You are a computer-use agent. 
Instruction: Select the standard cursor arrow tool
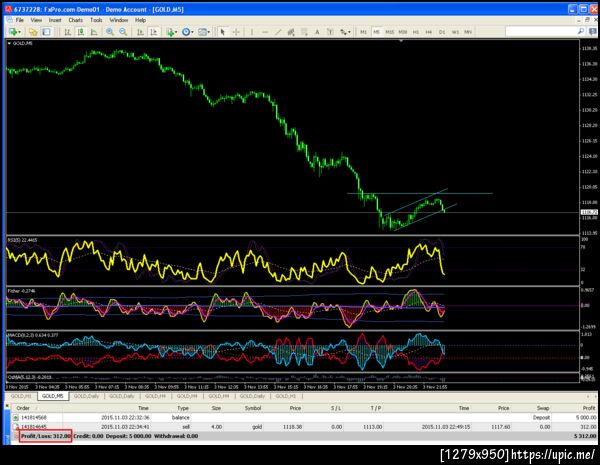click(x=222, y=32)
